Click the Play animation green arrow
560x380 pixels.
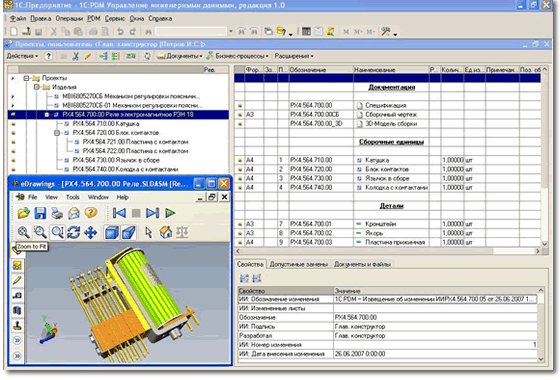click(x=170, y=213)
